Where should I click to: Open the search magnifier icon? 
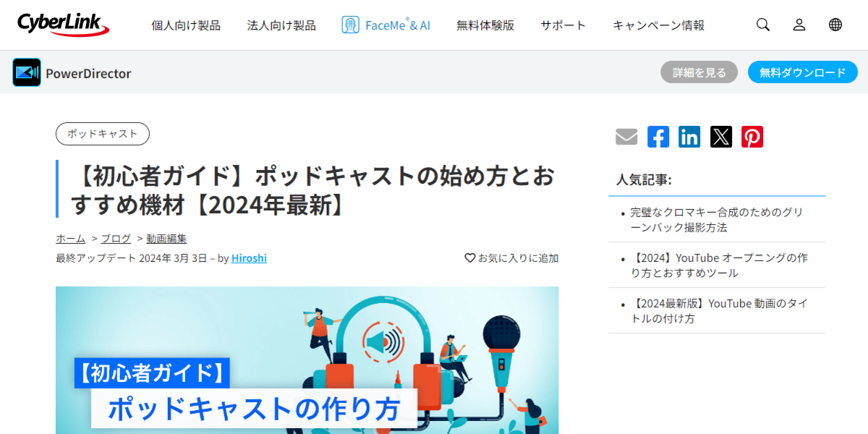763,25
